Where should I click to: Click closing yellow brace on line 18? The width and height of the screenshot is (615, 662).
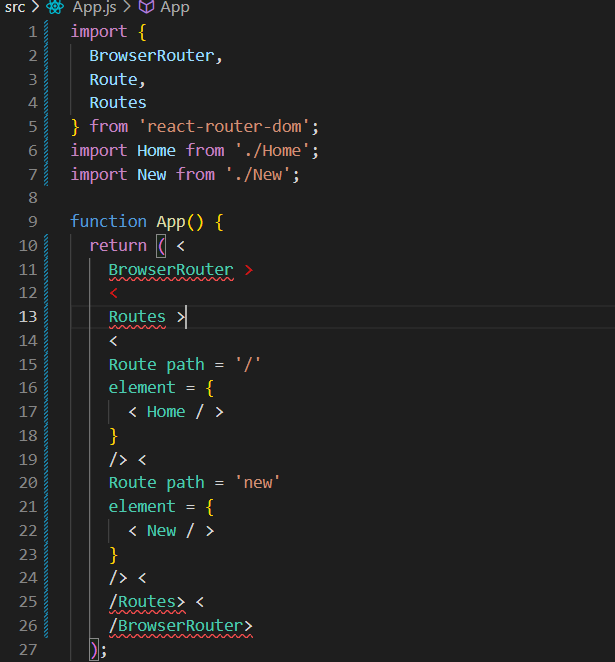pyautogui.click(x=113, y=436)
